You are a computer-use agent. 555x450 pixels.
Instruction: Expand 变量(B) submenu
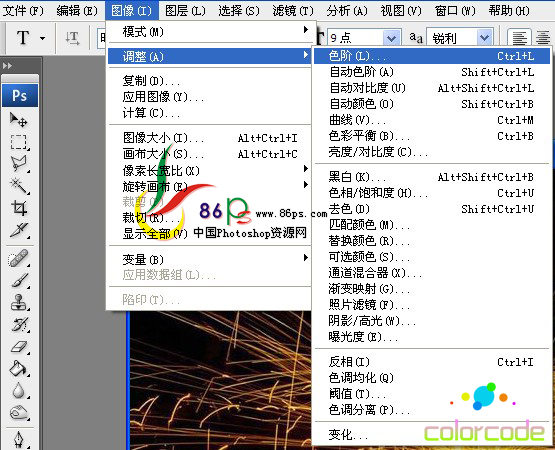tap(210, 259)
